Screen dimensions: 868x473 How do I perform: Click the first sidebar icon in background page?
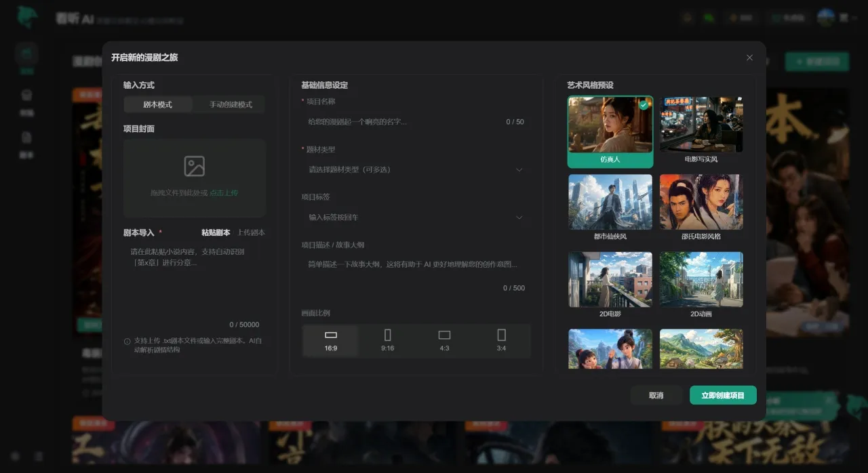point(26,53)
